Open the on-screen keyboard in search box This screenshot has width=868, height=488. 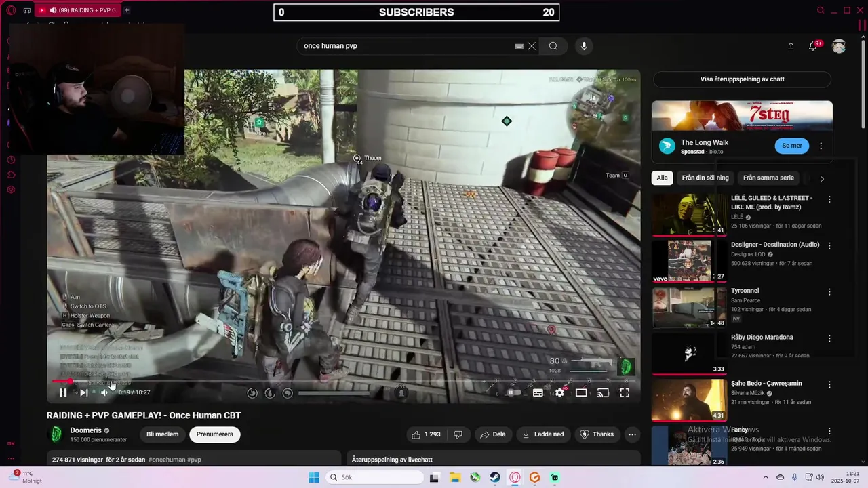(519, 46)
